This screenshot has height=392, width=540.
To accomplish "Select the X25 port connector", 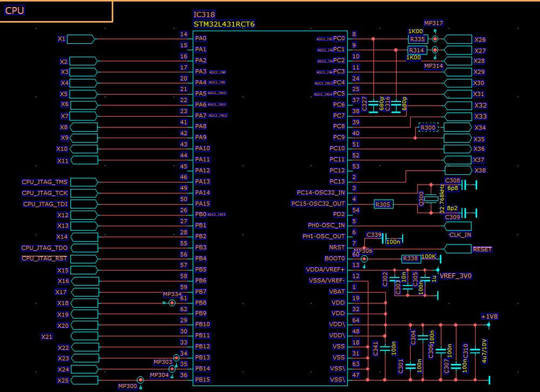I will click(84, 380).
